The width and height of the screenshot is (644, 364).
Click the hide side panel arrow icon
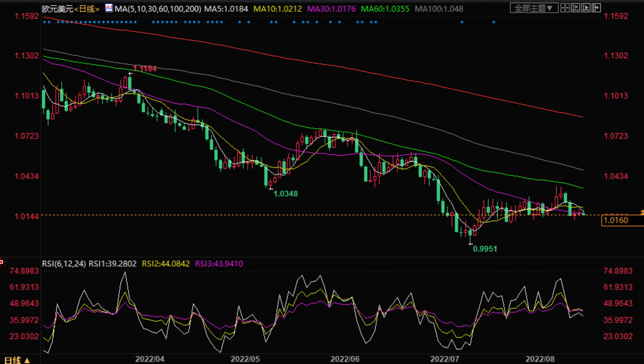[x=596, y=8]
